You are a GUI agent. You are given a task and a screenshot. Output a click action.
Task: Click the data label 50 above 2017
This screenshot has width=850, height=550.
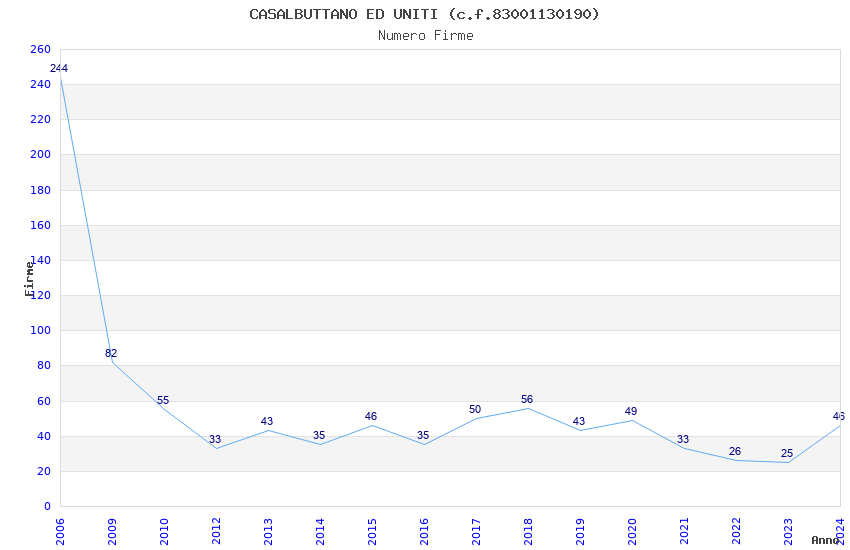475,410
